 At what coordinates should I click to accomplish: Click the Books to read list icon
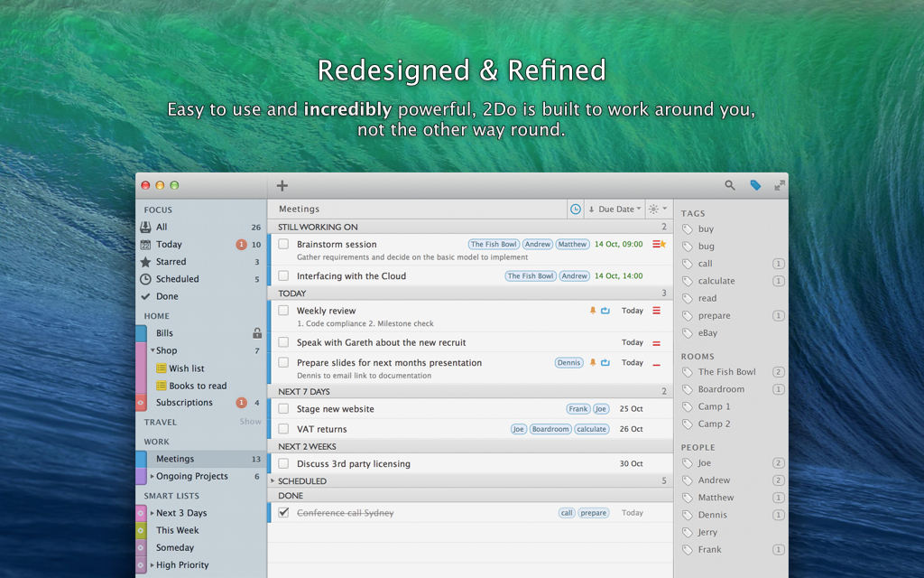(x=161, y=386)
